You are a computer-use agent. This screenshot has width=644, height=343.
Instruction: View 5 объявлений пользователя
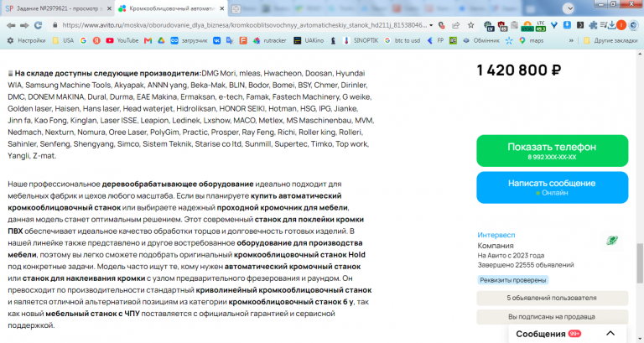[552, 298]
